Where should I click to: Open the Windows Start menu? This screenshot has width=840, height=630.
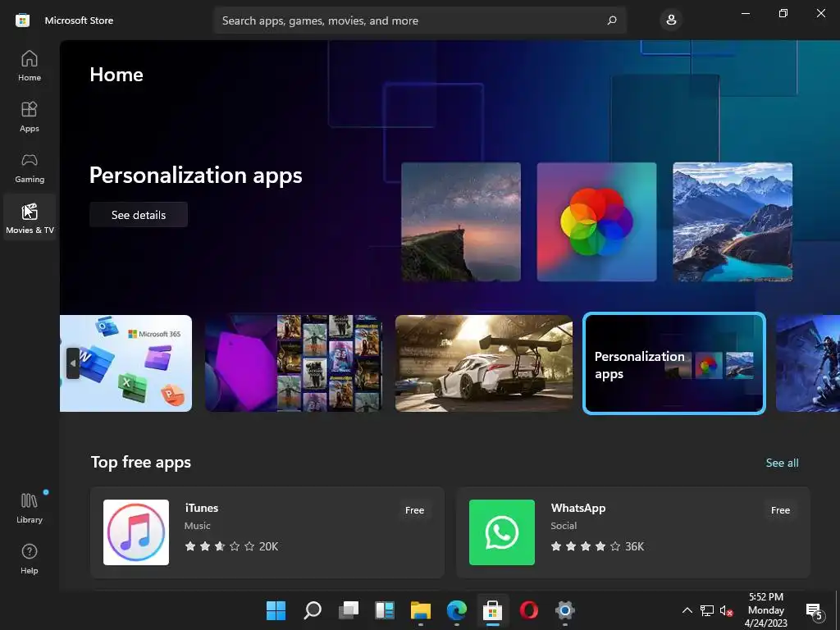(x=276, y=610)
